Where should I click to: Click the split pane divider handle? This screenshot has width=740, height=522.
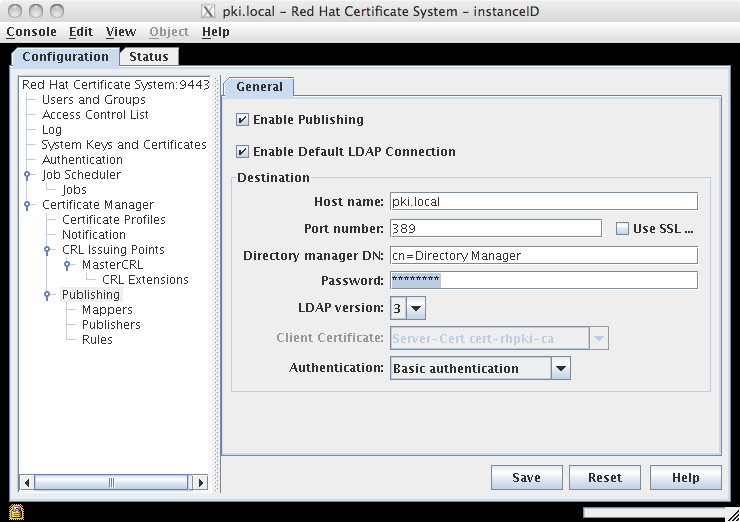217,284
